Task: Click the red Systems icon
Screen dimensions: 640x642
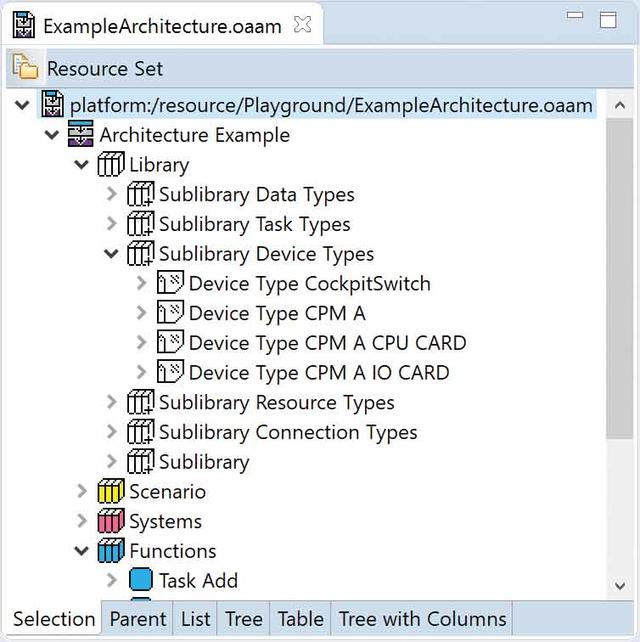Action: pos(111,521)
